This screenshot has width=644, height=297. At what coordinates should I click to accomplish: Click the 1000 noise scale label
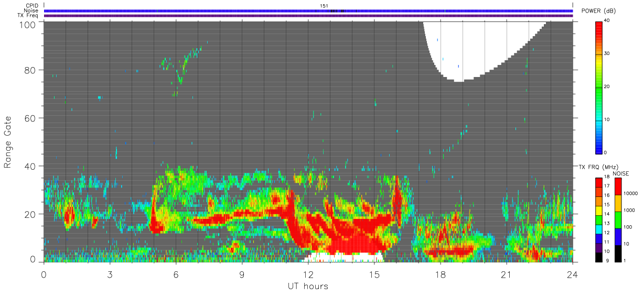[629, 210]
